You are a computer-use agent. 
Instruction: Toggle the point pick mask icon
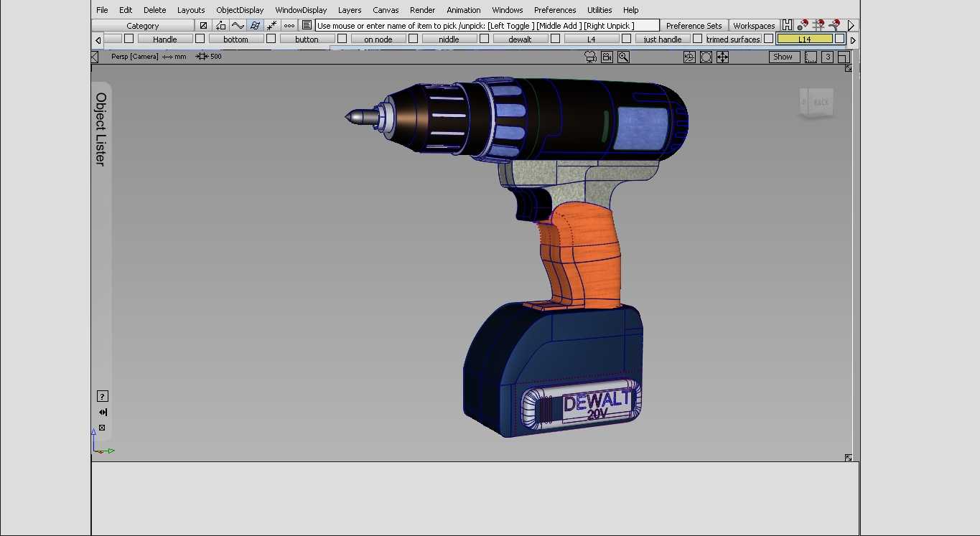click(272, 25)
